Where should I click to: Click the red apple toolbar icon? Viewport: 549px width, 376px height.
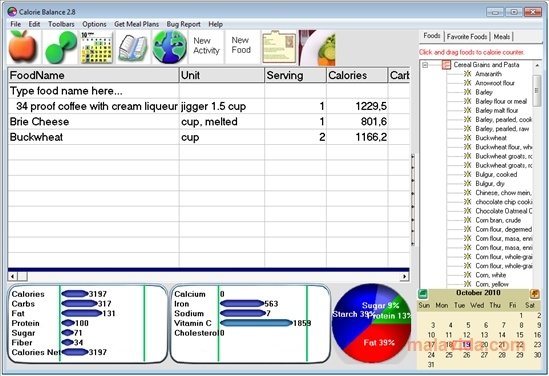pos(23,47)
